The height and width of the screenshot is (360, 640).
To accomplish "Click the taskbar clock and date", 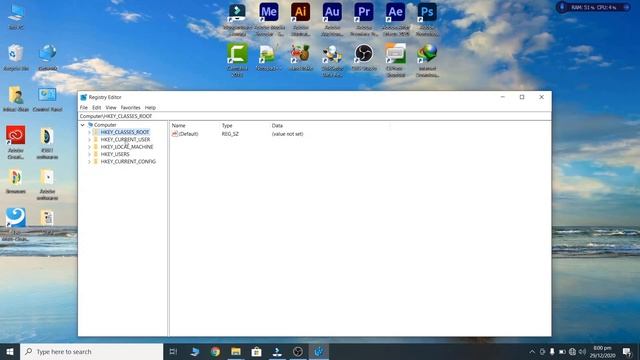I will tap(602, 351).
